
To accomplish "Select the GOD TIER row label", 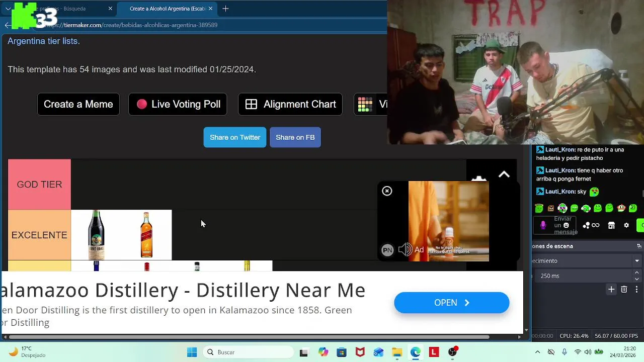I will pyautogui.click(x=39, y=185).
